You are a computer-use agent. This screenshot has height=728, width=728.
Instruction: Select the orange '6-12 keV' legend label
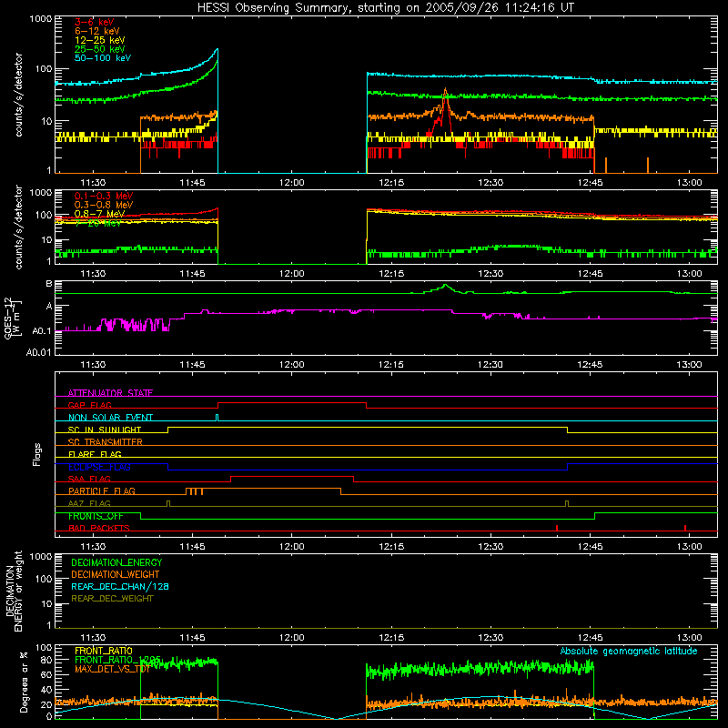click(97, 31)
